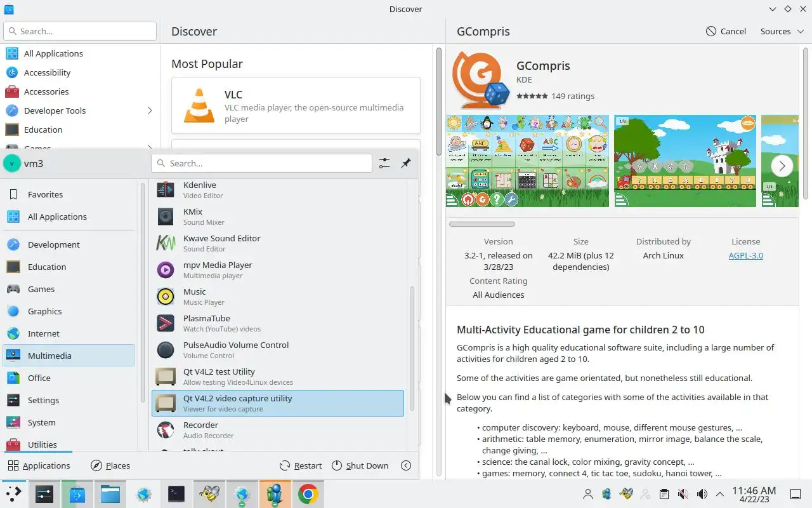Launch Music player app

coord(278,297)
